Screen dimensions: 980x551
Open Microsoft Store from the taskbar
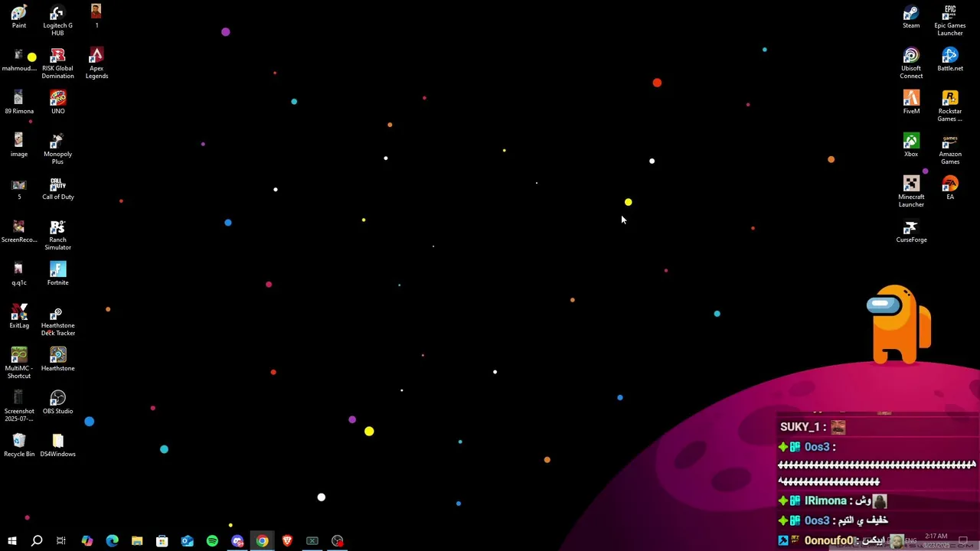162,541
